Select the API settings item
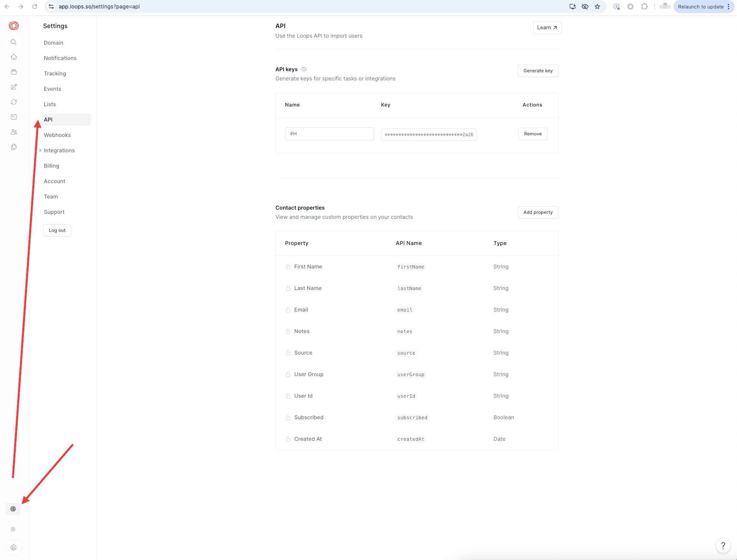 click(66, 120)
